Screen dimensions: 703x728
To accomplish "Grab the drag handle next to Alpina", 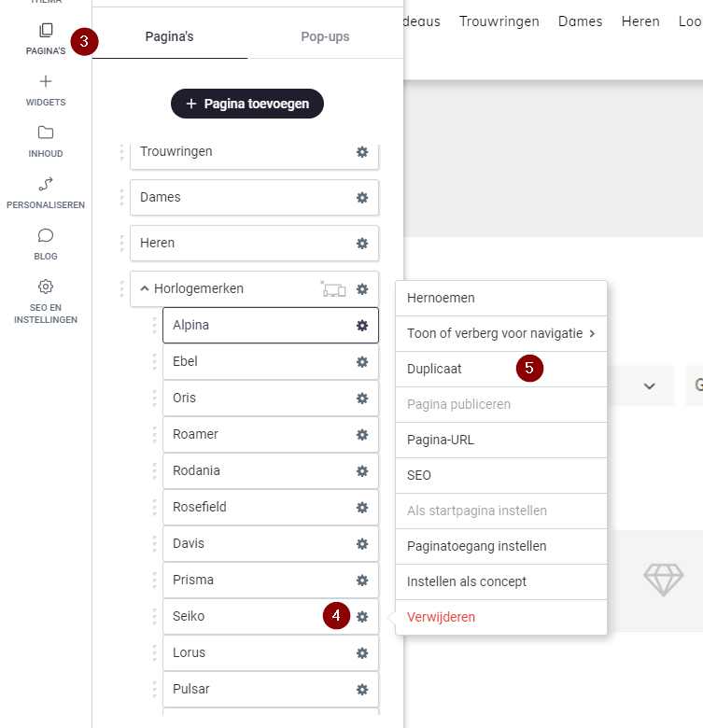I will 155,326.
